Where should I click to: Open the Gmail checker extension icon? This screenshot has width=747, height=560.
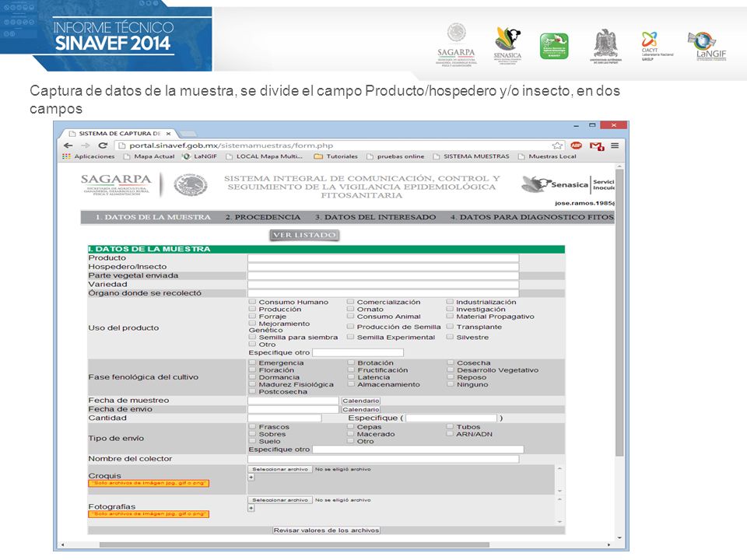597,145
